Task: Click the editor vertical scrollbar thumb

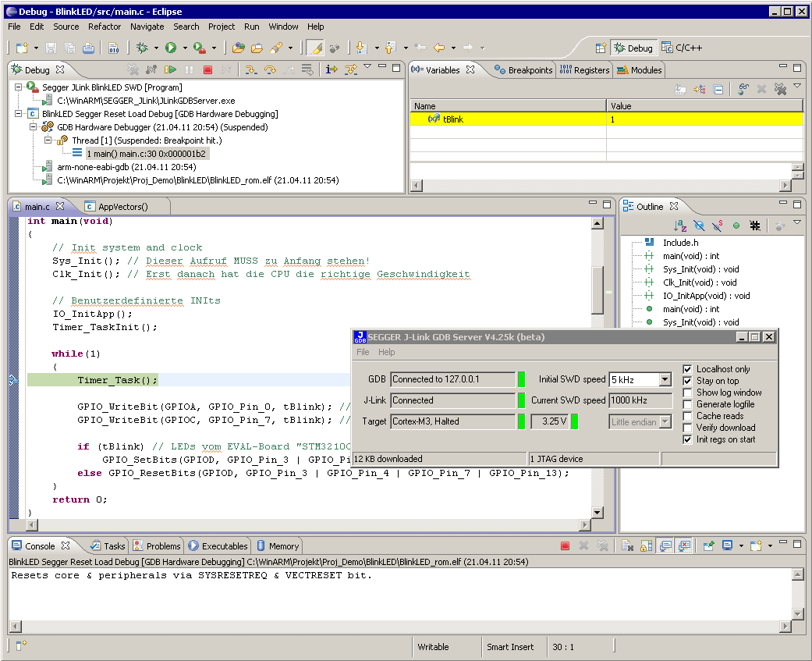Action: [597, 290]
